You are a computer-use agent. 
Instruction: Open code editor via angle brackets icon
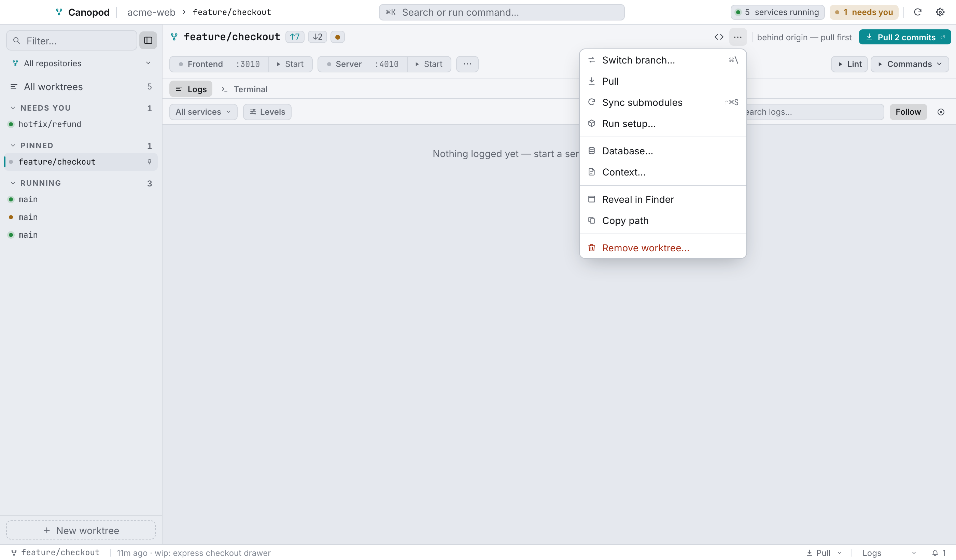pos(719,37)
